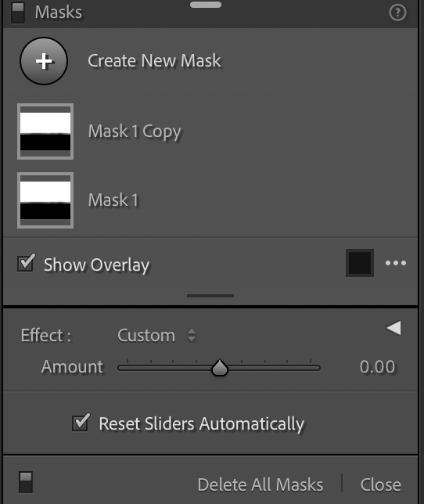Viewport: 424px width, 504px height.
Task: Expand sliders with the triangle disclosure arrow
Action: coord(393,328)
